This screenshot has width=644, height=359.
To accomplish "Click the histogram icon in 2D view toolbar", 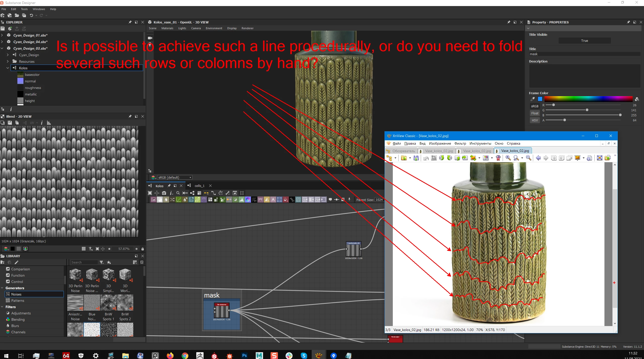I will coord(49,123).
